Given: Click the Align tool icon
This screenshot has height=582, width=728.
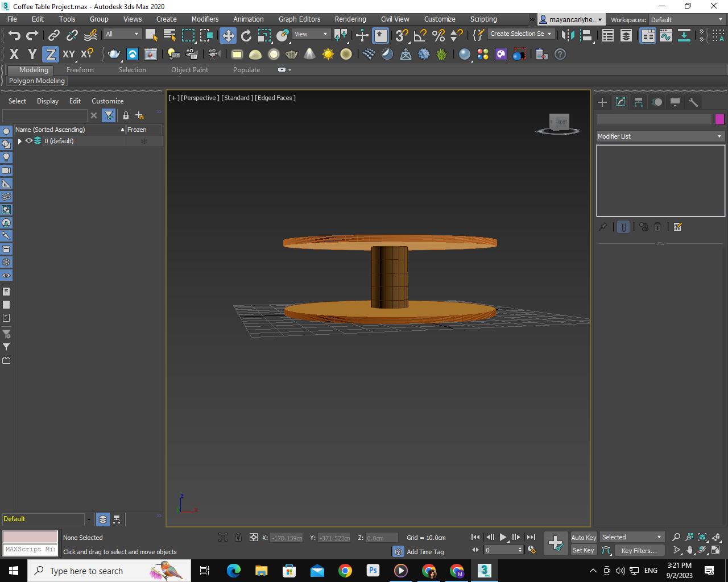Looking at the screenshot, I should pyautogui.click(x=586, y=35).
